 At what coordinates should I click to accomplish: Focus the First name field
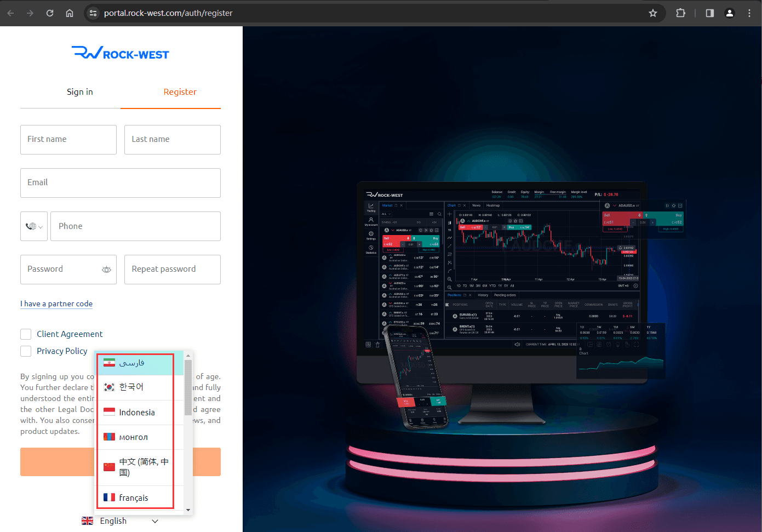point(68,140)
